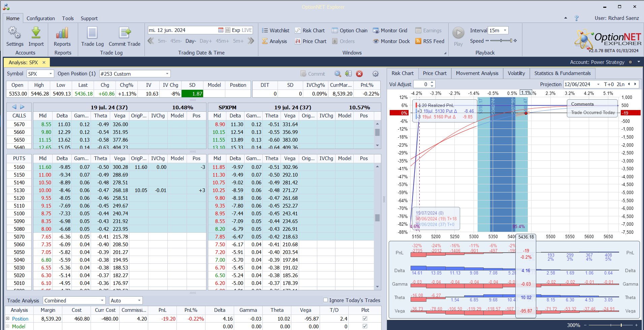Viewport: 644px width, 330px height.
Task: Open the Configuration ribbon tab
Action: point(41,19)
